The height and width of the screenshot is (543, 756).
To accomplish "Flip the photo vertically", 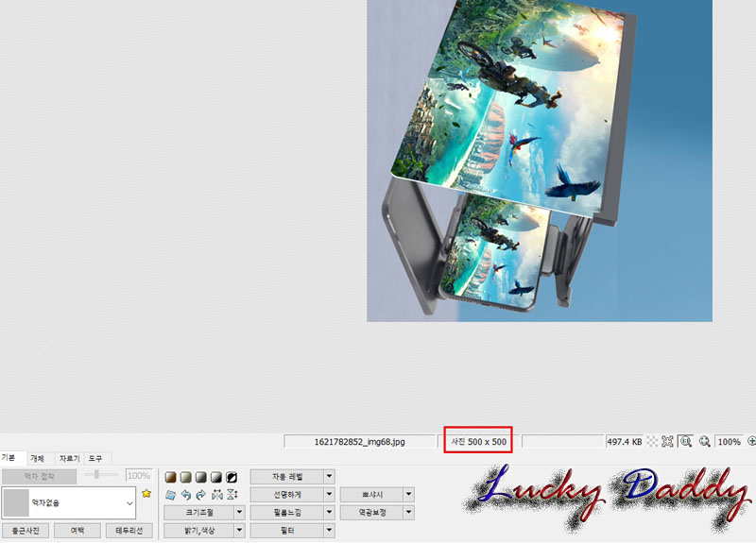I will click(232, 494).
